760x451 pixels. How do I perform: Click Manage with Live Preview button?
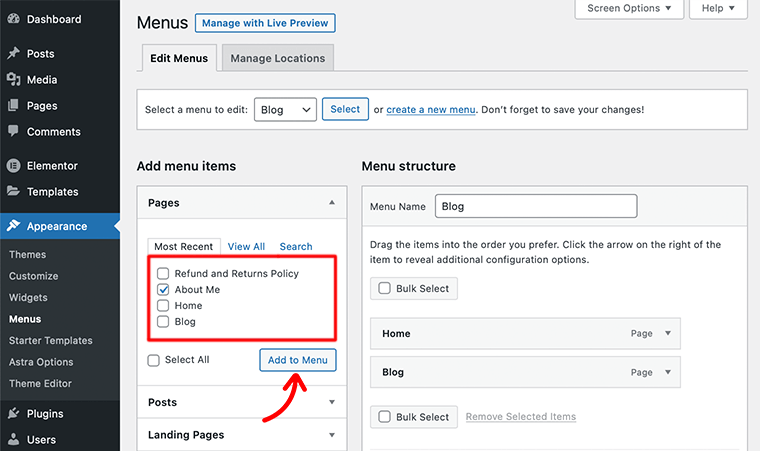click(265, 23)
